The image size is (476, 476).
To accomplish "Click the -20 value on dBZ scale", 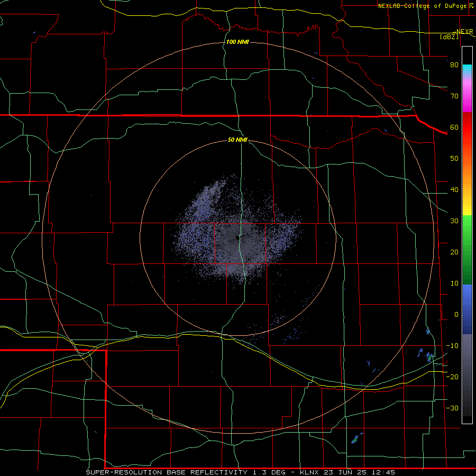I will (452, 377).
